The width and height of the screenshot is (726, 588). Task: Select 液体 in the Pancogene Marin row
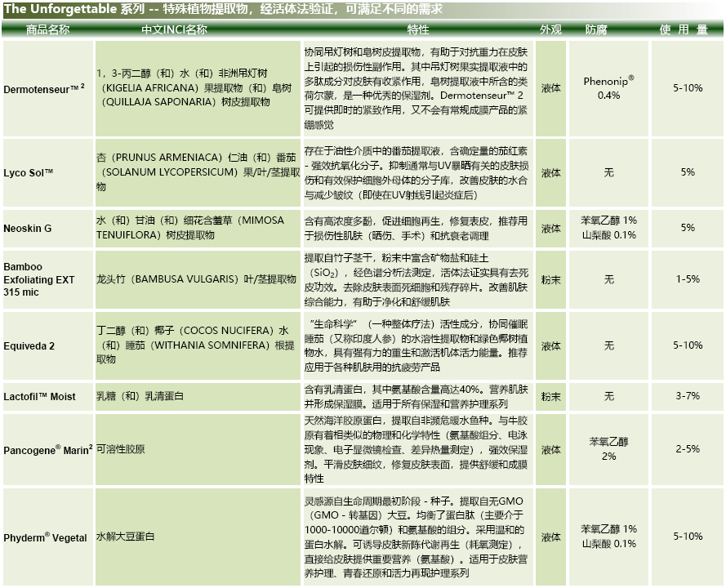[551, 449]
